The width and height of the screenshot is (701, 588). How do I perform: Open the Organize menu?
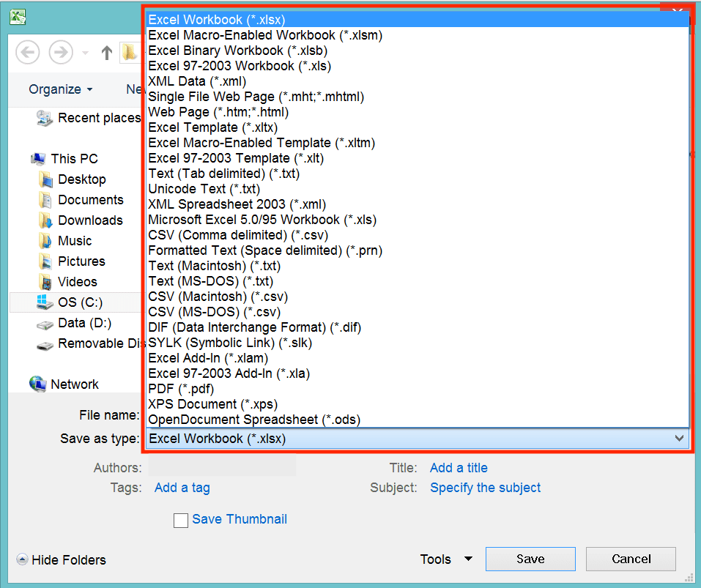tap(60, 89)
